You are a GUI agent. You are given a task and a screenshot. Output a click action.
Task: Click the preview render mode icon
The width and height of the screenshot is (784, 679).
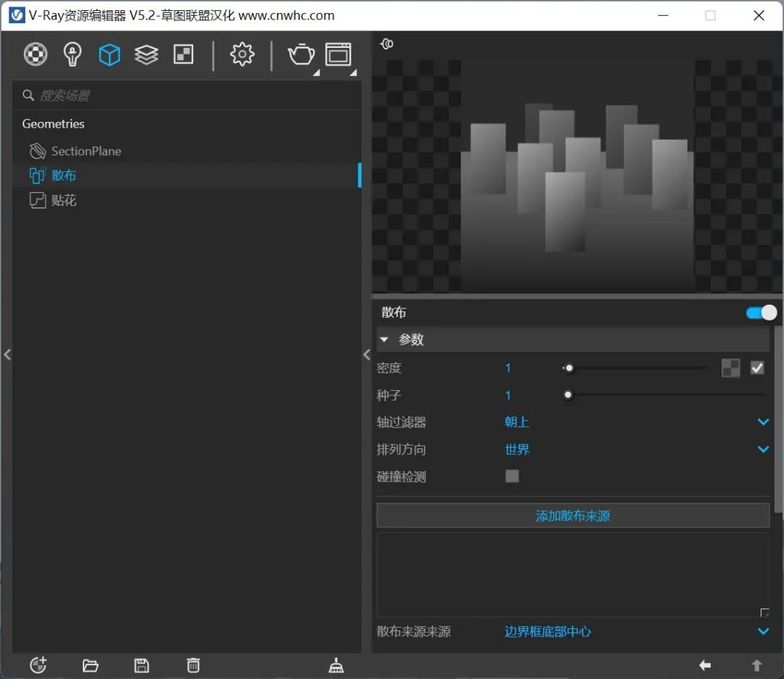coord(386,44)
